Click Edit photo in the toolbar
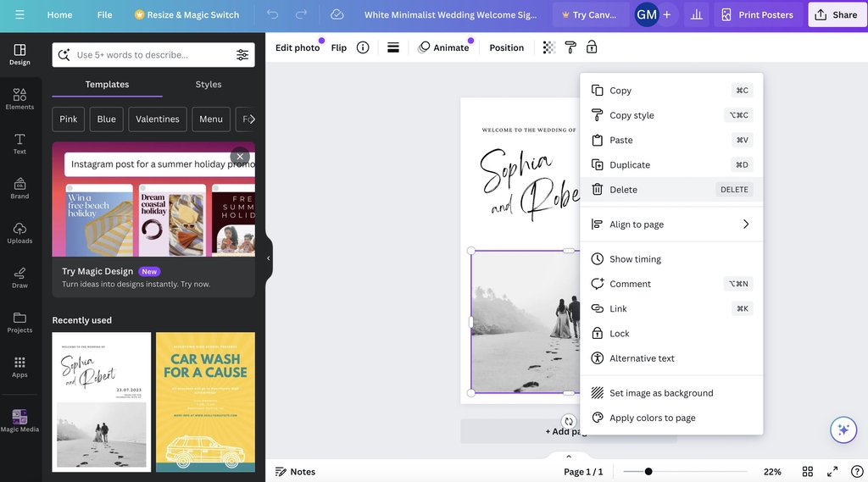The image size is (868, 482). click(298, 47)
